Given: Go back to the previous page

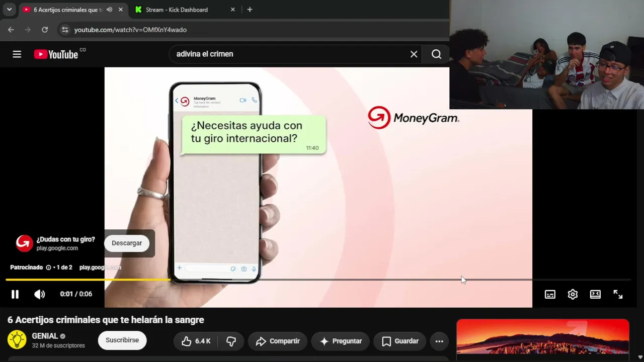Looking at the screenshot, I should pos(11,30).
